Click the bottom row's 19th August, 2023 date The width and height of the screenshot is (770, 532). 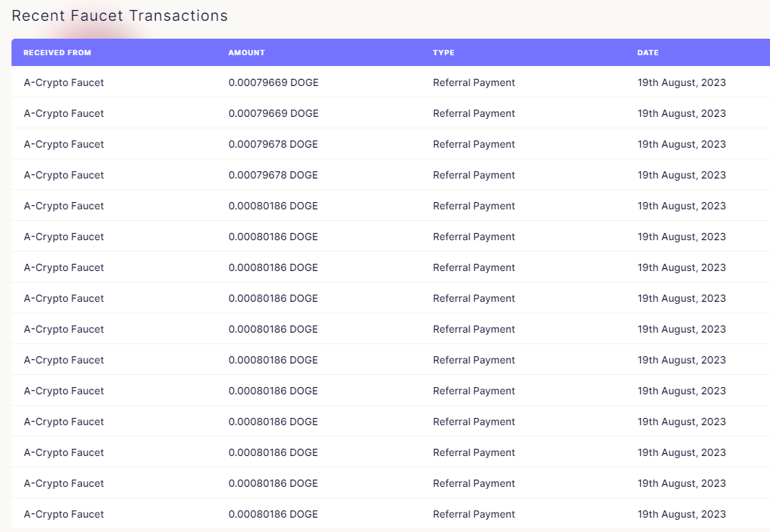[682, 514]
